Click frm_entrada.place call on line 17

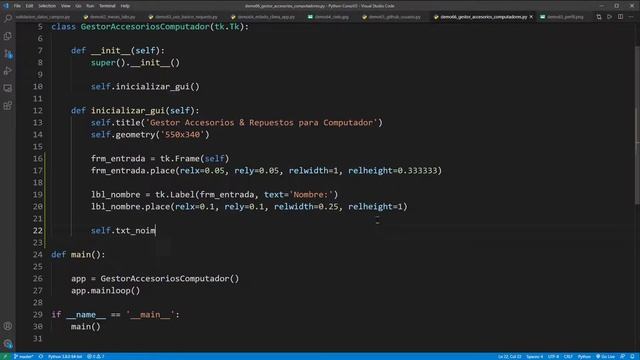[266, 170]
